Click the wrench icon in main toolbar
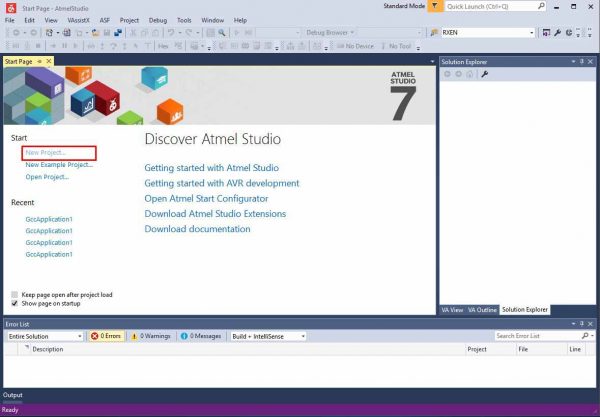600x417 pixels. pos(558,33)
